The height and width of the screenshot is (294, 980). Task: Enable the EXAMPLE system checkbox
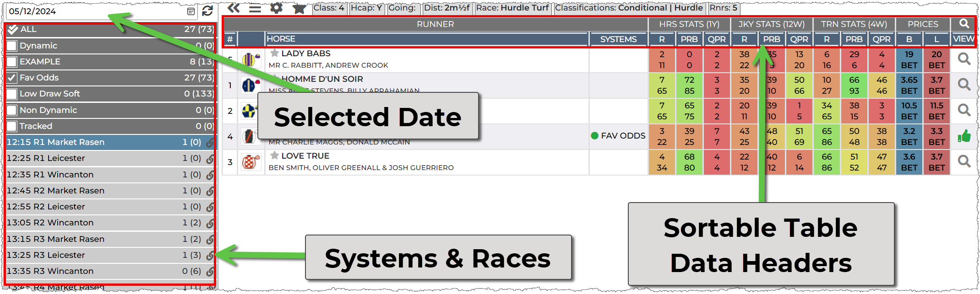click(x=12, y=62)
